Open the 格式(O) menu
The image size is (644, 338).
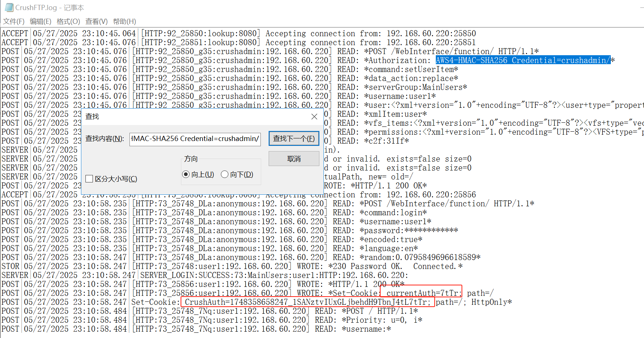(x=68, y=22)
